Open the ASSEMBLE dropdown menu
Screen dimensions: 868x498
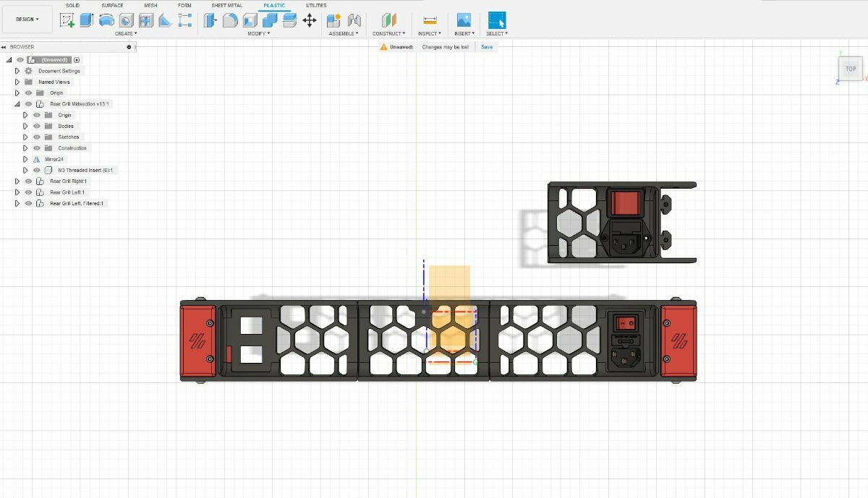click(x=344, y=33)
